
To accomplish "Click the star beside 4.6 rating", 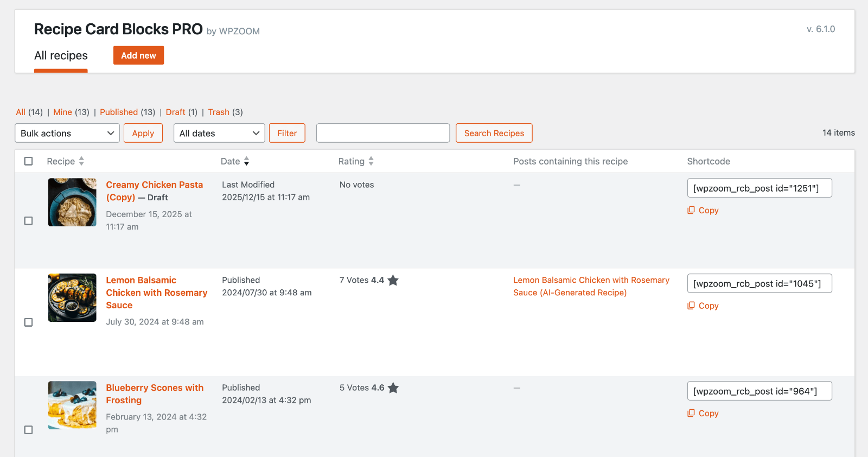I will (x=393, y=388).
